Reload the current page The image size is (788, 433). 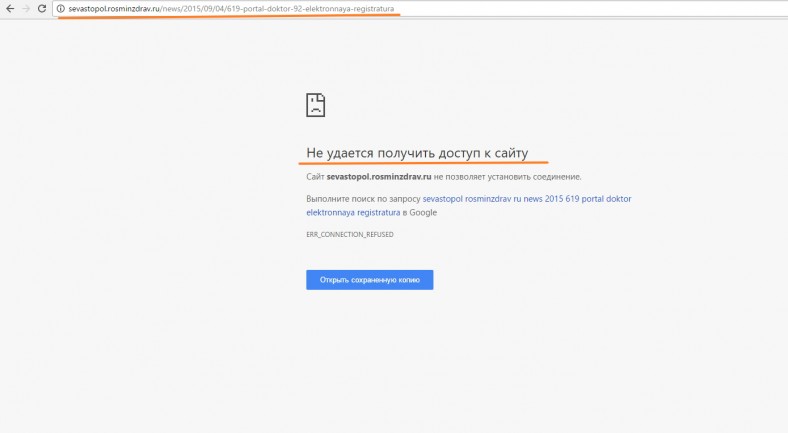42,9
